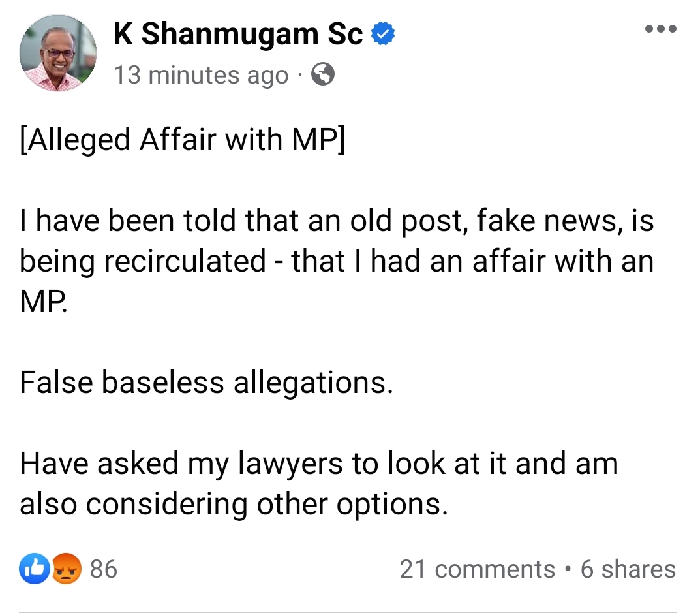Click the horizontal divider below the post
Screen dimensions: 700x613
350,611
